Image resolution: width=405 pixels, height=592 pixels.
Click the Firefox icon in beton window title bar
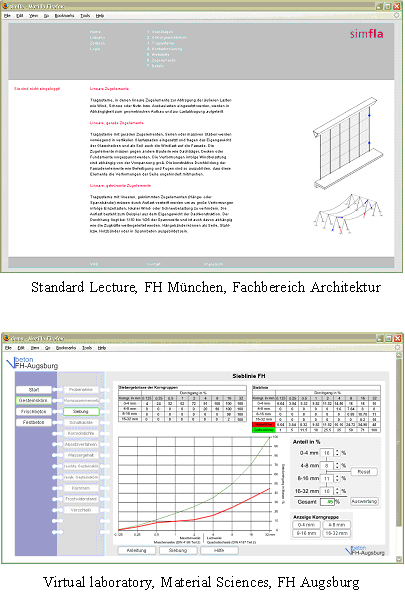click(6, 338)
